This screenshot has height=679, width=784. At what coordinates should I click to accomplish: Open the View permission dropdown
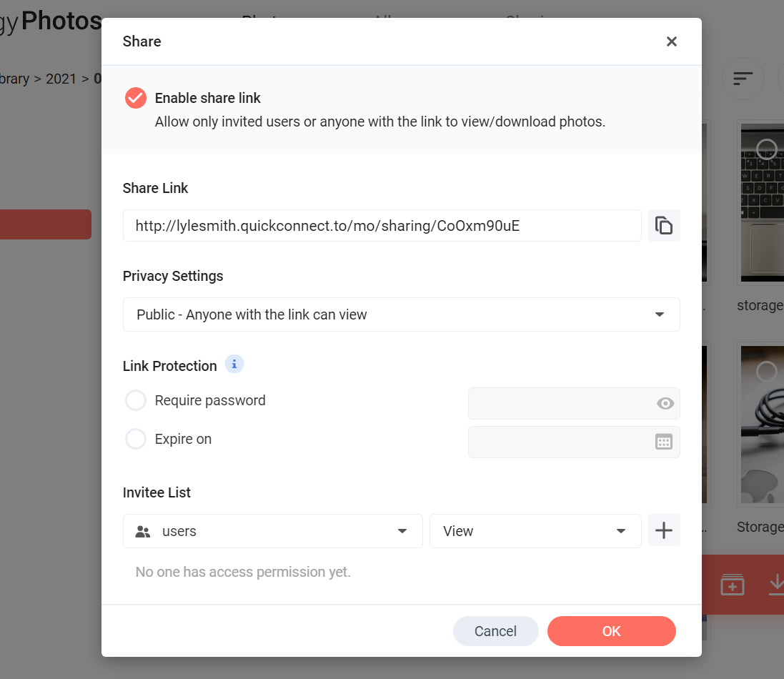point(535,531)
